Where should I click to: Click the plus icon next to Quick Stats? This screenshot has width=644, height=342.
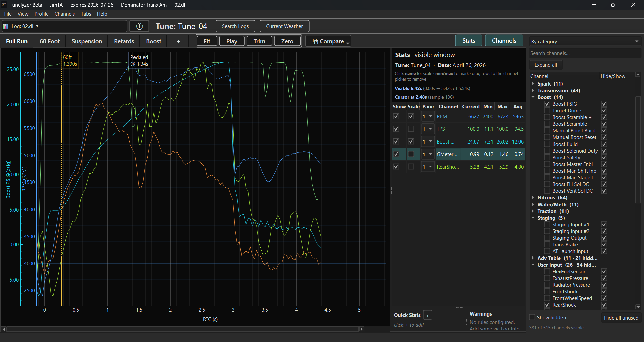(x=428, y=315)
